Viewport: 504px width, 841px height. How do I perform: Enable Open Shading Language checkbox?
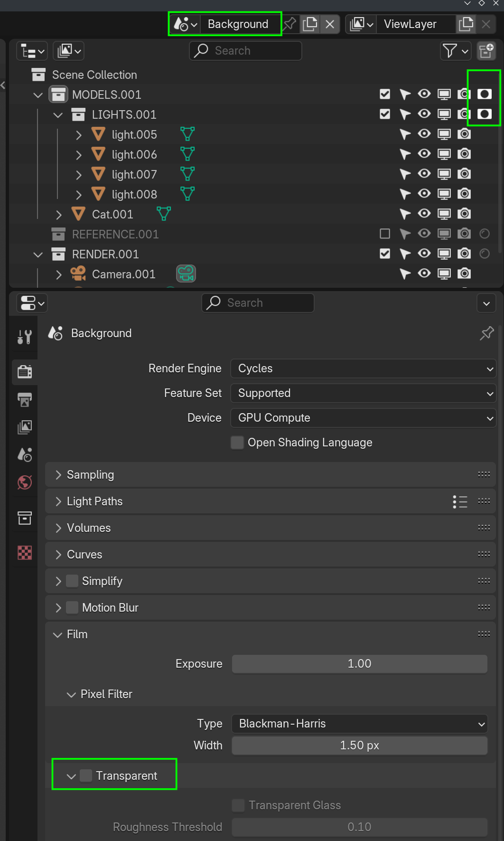tap(237, 443)
